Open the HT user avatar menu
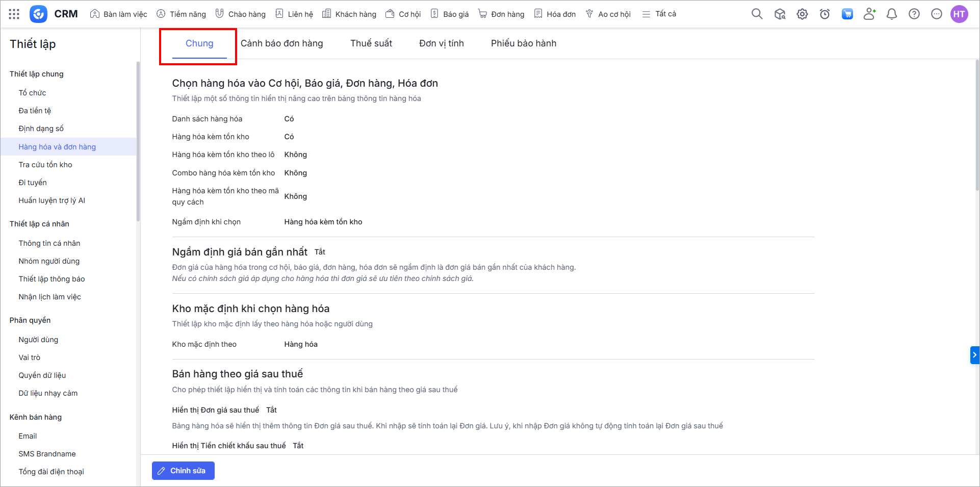Viewport: 980px width, 487px height. point(959,14)
